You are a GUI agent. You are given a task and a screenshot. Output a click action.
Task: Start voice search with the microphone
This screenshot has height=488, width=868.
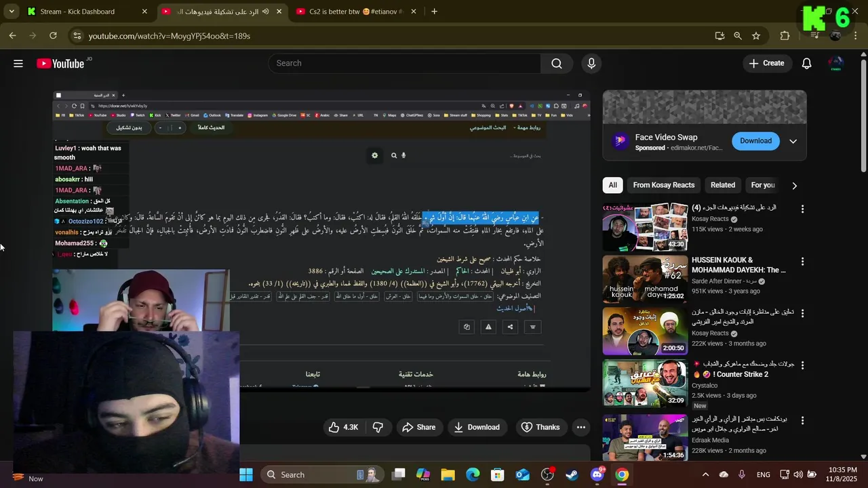[591, 63]
